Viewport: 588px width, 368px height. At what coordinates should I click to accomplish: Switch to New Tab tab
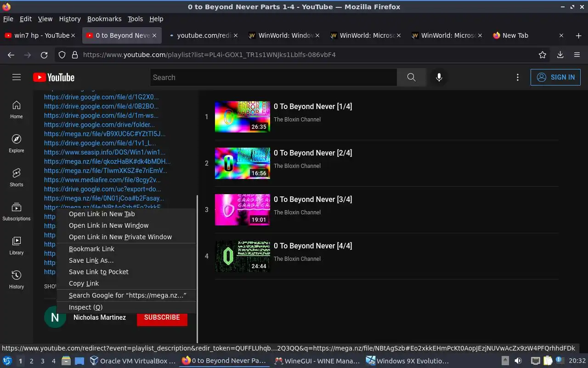tap(528, 35)
